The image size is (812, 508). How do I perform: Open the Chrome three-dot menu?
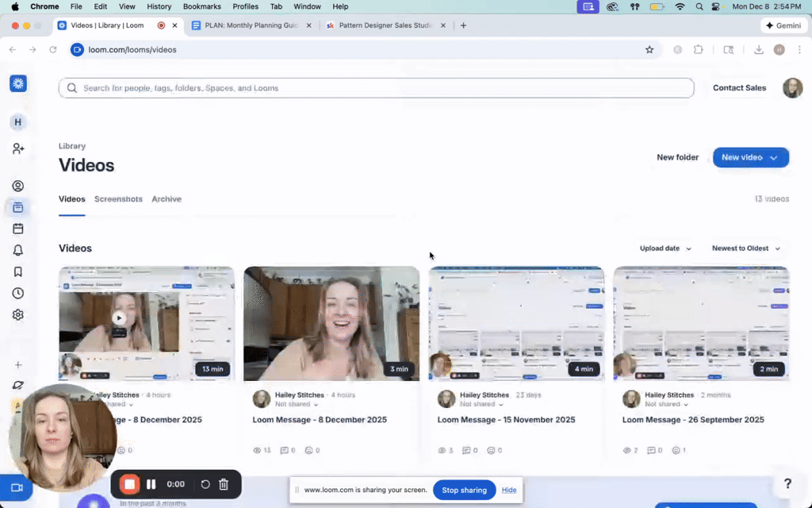pos(799,50)
